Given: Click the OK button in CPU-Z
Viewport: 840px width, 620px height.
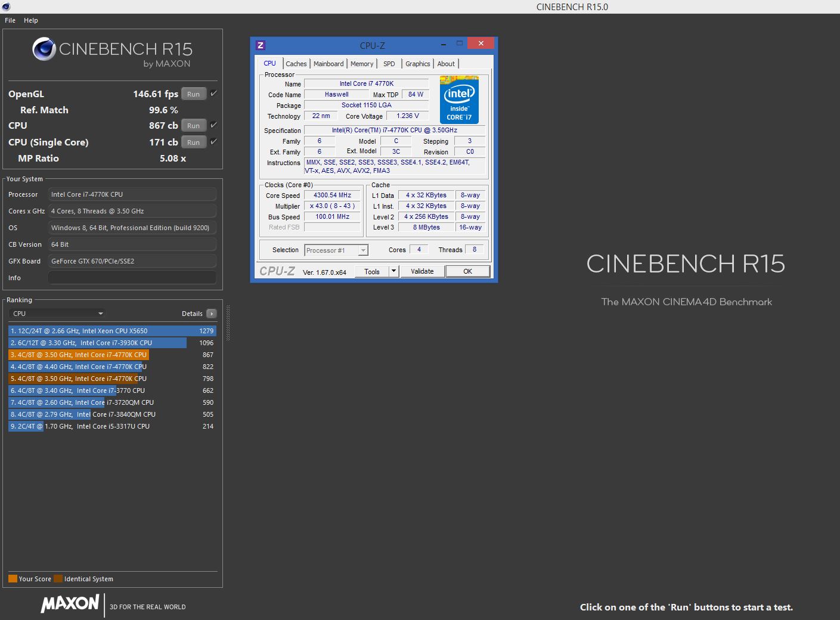Looking at the screenshot, I should (468, 271).
